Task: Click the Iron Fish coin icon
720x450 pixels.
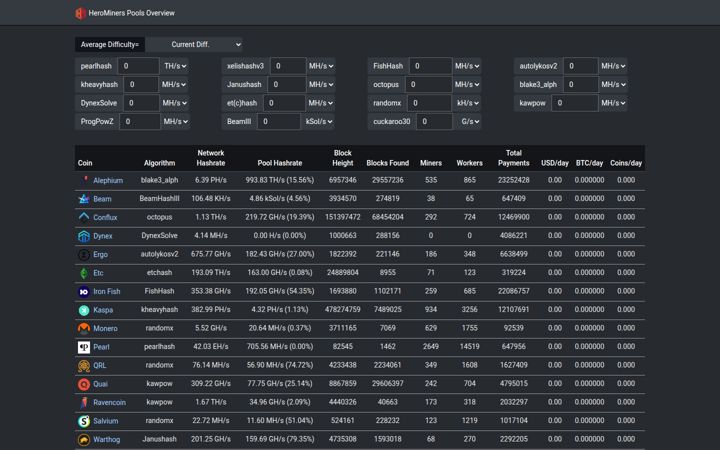Action: pos(84,291)
